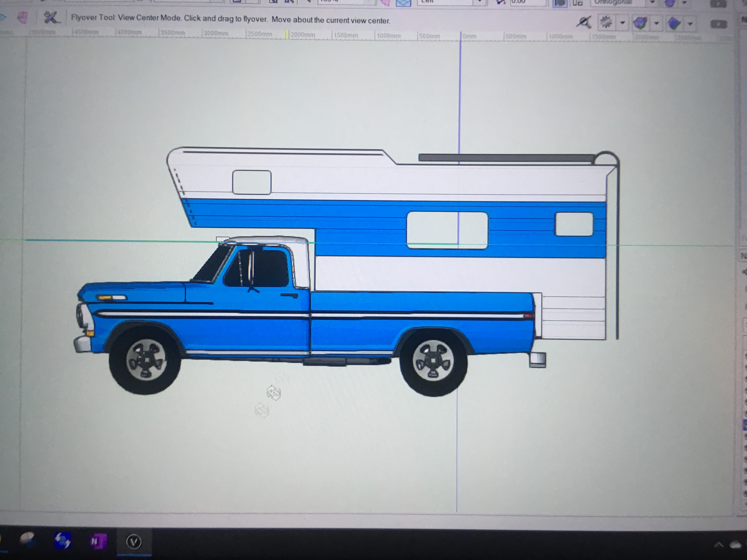Select the camper's large side window
This screenshot has width=747, height=560.
447,230
